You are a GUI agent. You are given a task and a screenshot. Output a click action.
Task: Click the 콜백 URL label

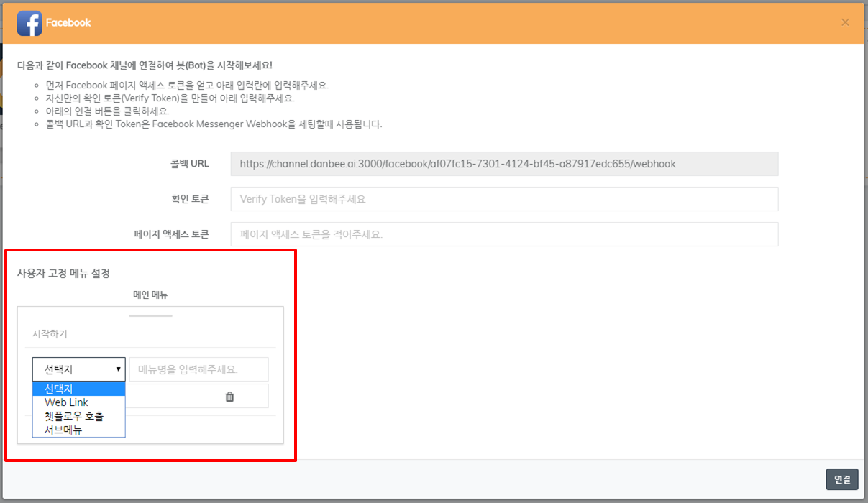[190, 164]
